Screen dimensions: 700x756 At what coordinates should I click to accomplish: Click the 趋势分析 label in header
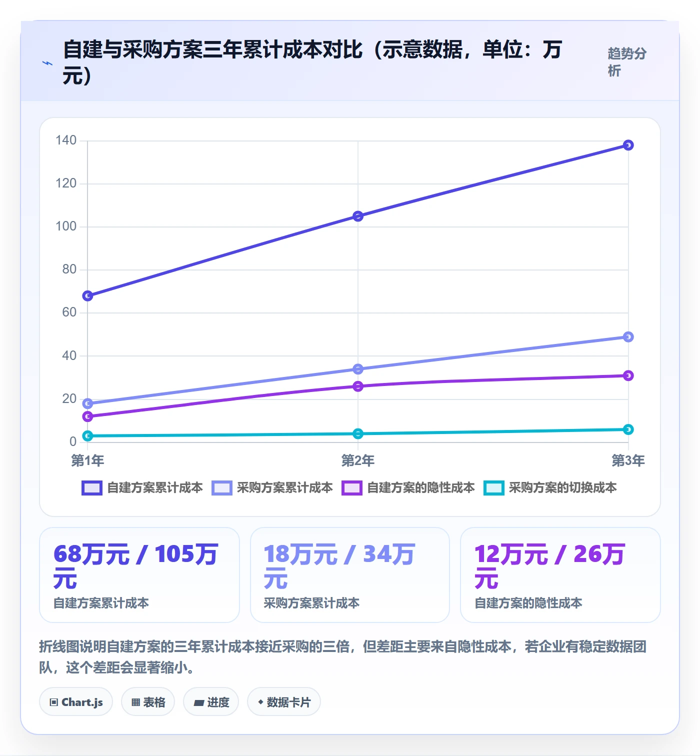(x=627, y=62)
